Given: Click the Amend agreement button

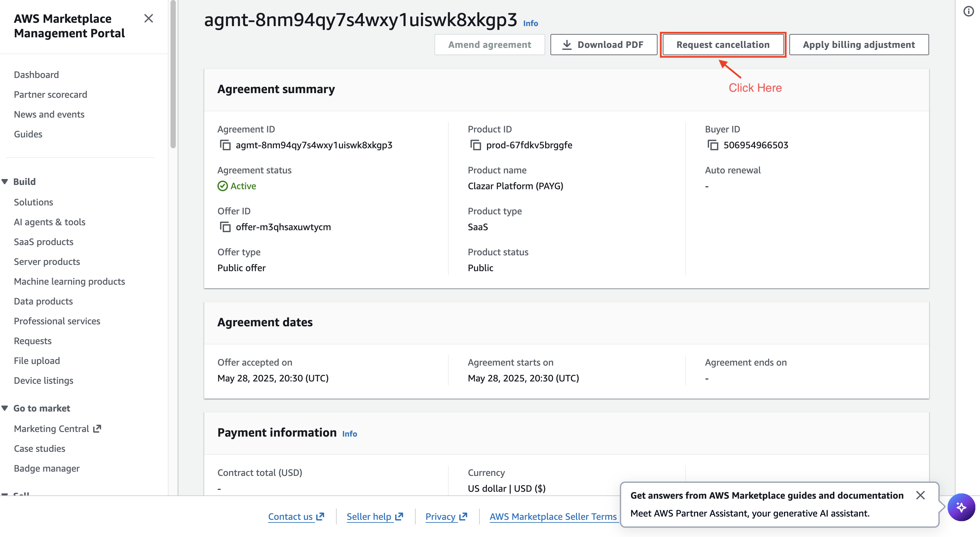Looking at the screenshot, I should pyautogui.click(x=490, y=45).
